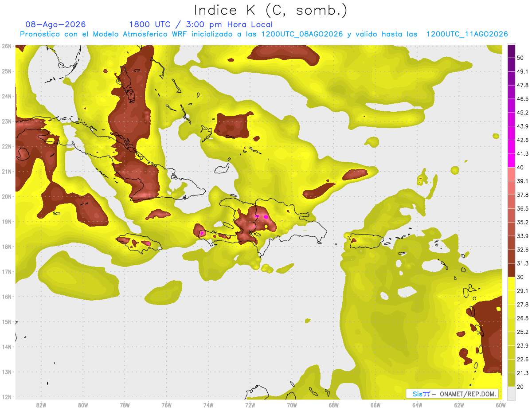Click the colorbar value '29.1'
Viewport: 532px width, 411px height.
(x=522, y=290)
